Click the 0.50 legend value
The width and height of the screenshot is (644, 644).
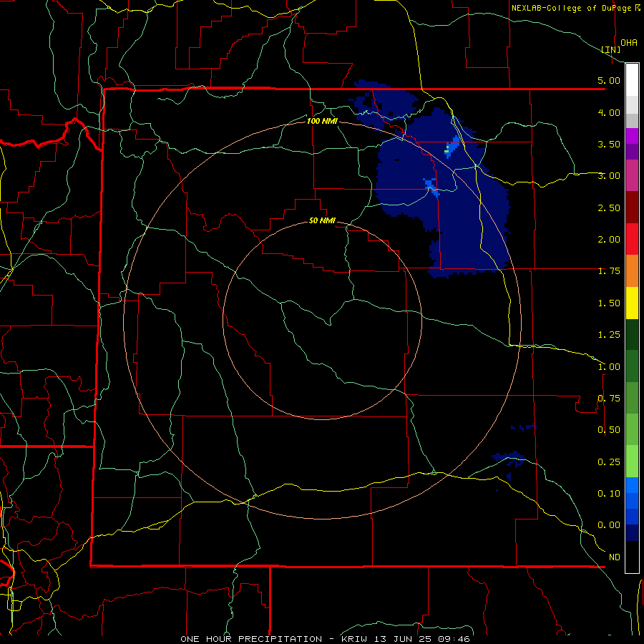609,429
